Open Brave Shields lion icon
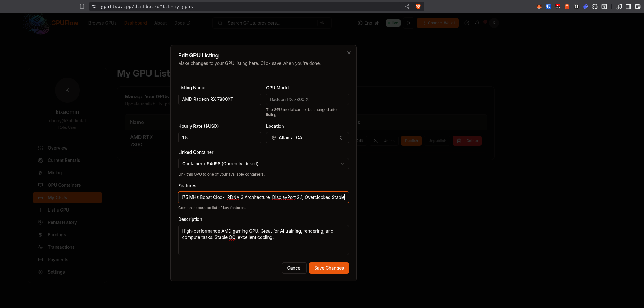This screenshot has height=308, width=644. click(x=418, y=7)
